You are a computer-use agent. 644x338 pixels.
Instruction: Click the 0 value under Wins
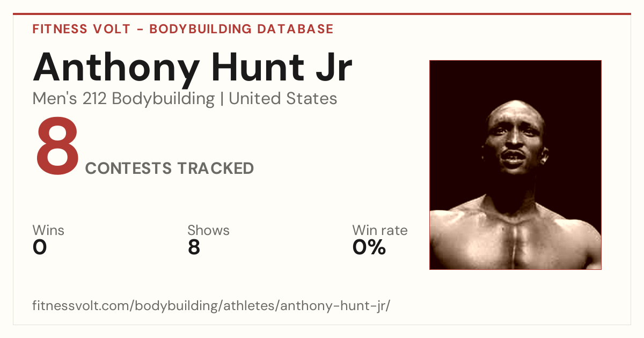(40, 247)
